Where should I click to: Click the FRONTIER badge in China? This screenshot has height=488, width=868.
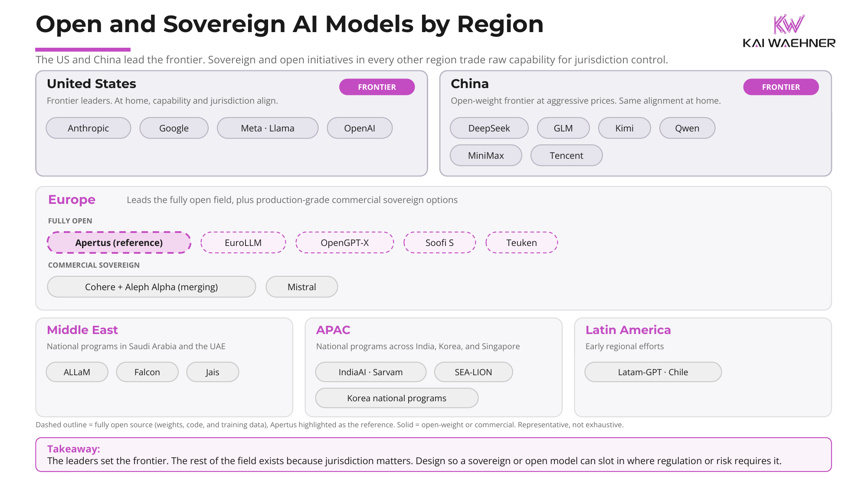point(781,87)
